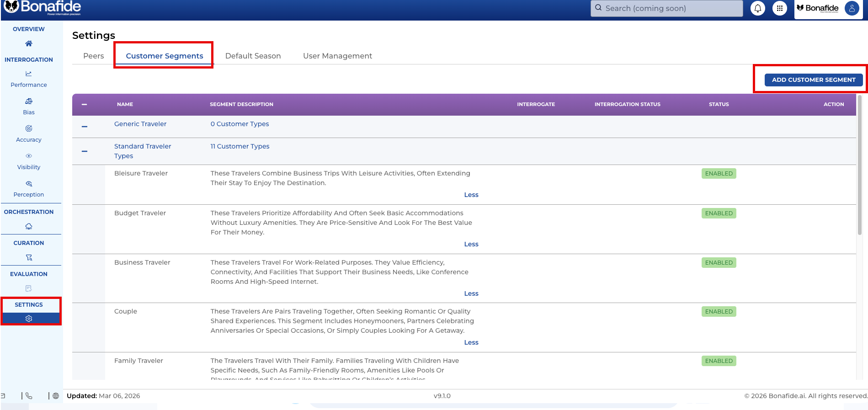Open the Bias scales icon
Viewport: 868px width, 410px height.
(29, 101)
